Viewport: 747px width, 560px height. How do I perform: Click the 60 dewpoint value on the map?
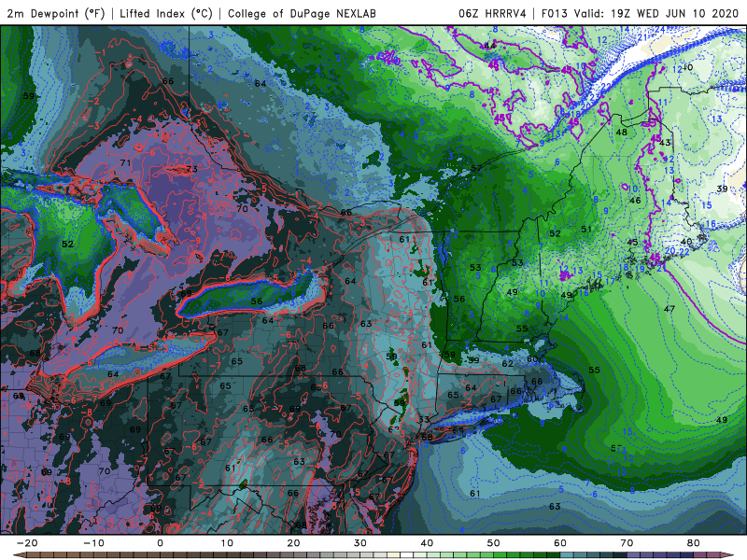tap(532, 358)
